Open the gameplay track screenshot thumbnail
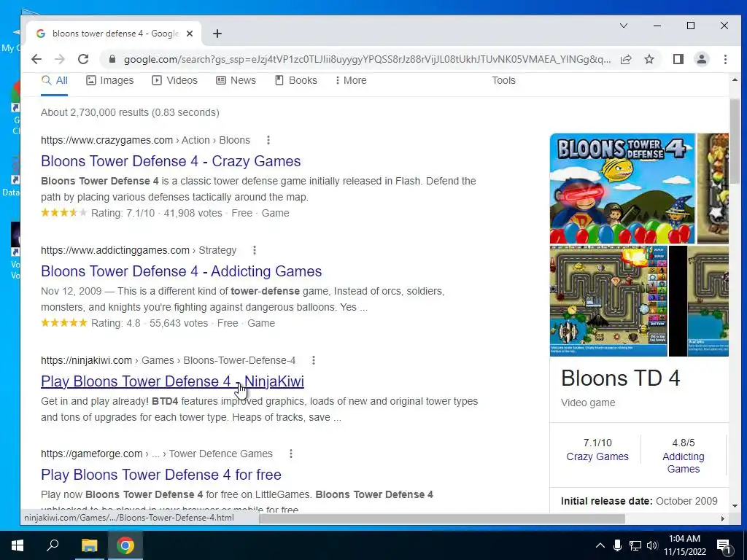 pos(608,301)
